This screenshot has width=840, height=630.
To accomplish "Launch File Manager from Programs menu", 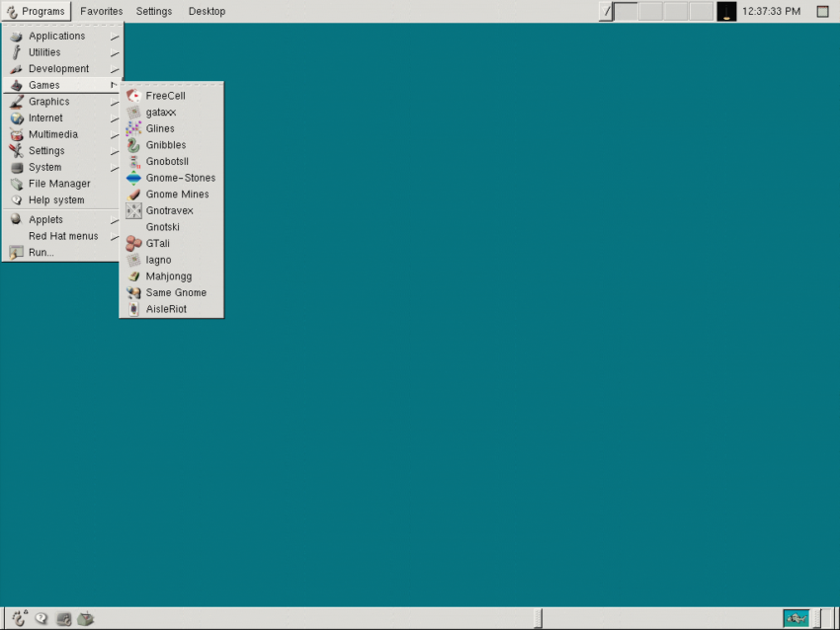I will click(62, 184).
